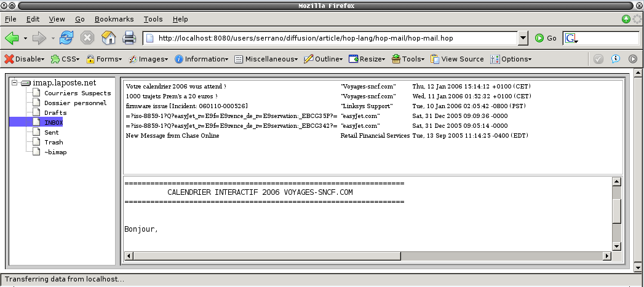Open the Options dropdown in developer toolbar
Screen dimensions: 644x287
coord(511,59)
